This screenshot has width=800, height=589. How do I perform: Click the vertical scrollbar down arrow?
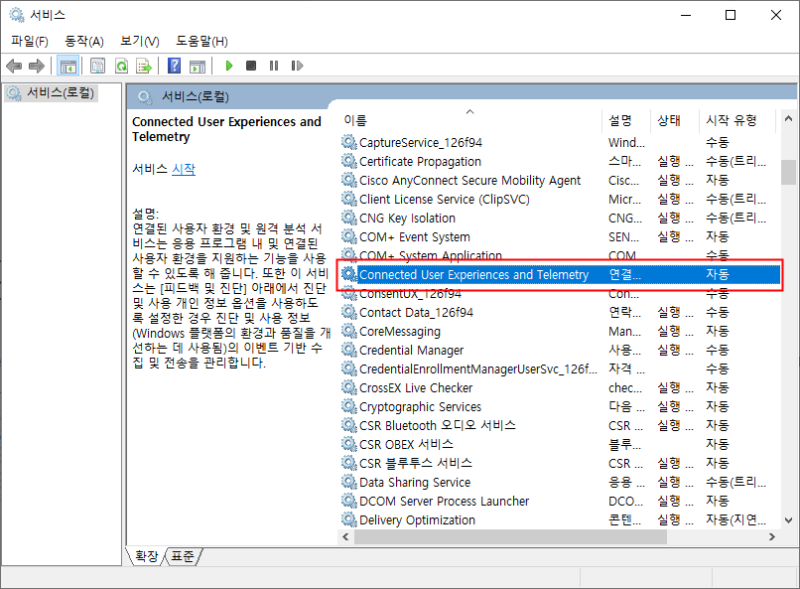pyautogui.click(x=788, y=521)
